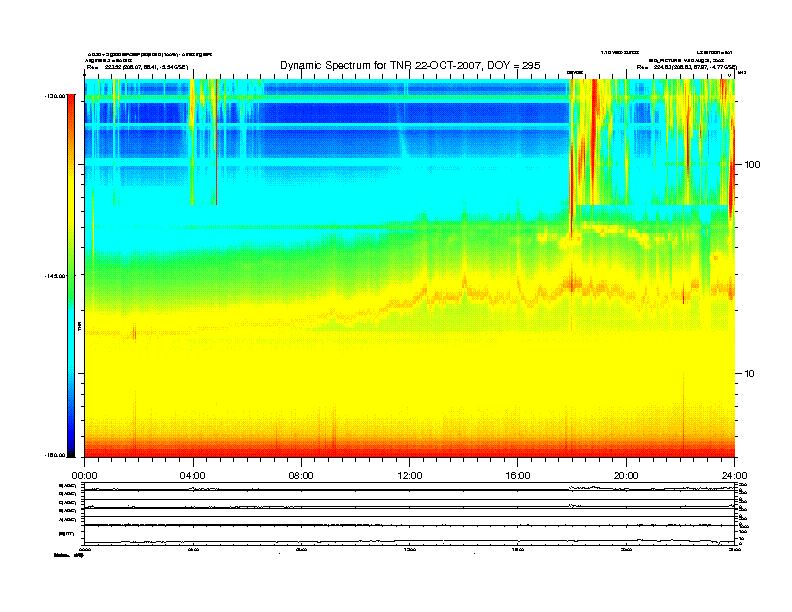Click the 04:00 time axis label
792x612 pixels.
tap(193, 476)
